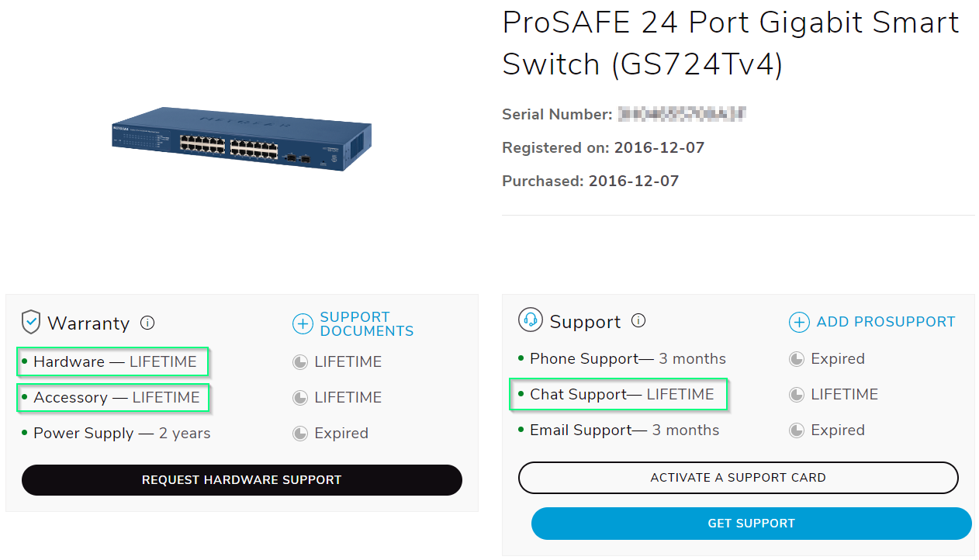Open the Support Documents link
The height and width of the screenshot is (560, 979).
[x=366, y=323]
